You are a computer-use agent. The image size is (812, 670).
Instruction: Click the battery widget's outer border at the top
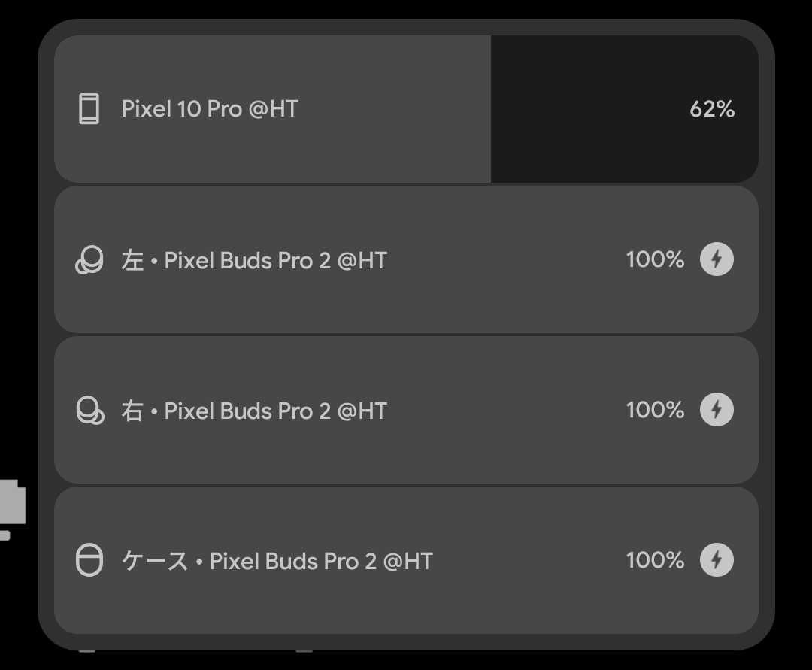pos(406,27)
